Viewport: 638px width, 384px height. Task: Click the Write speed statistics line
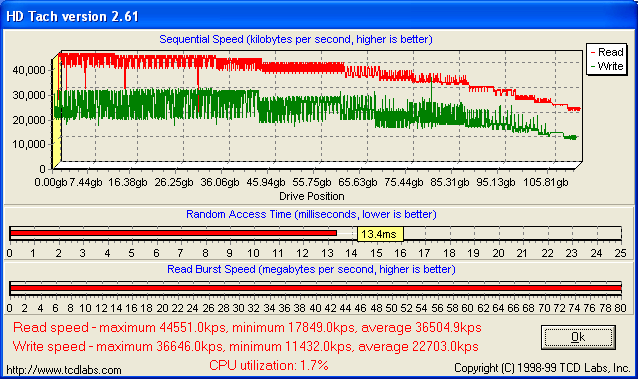[245, 347]
